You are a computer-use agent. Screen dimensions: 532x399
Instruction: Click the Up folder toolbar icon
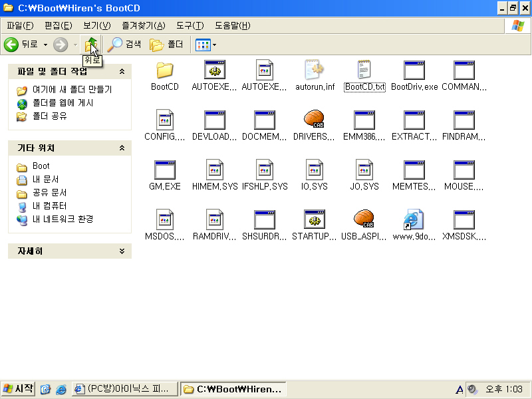91,45
